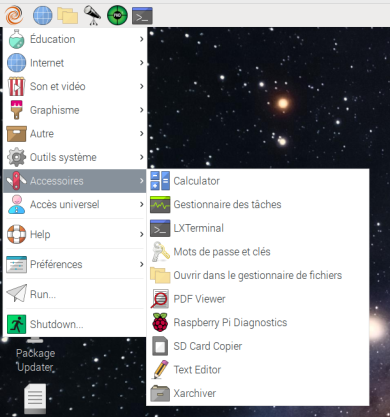The width and height of the screenshot is (390, 417).
Task: Launch PDF Viewer
Action: point(258,299)
